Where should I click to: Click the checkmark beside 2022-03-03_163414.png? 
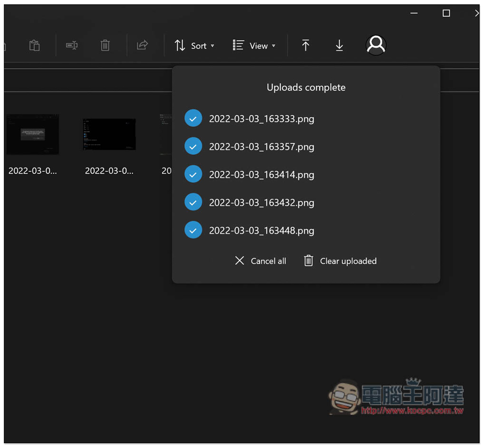click(x=193, y=175)
